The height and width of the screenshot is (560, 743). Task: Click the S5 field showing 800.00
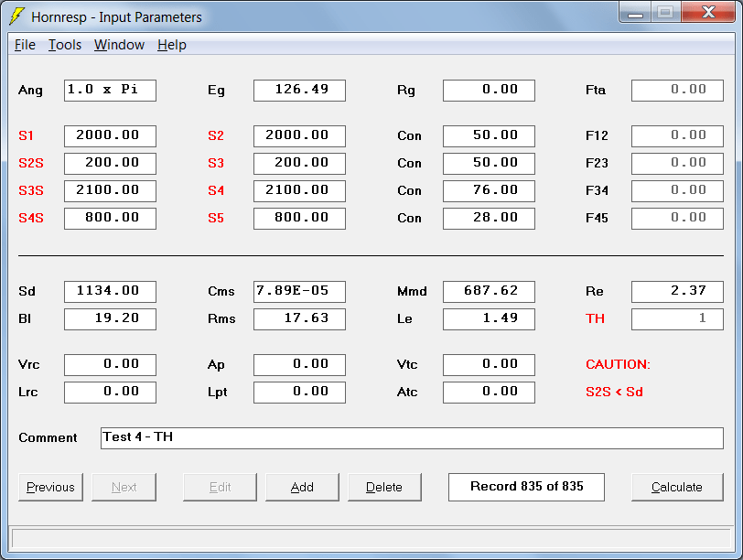pos(299,219)
